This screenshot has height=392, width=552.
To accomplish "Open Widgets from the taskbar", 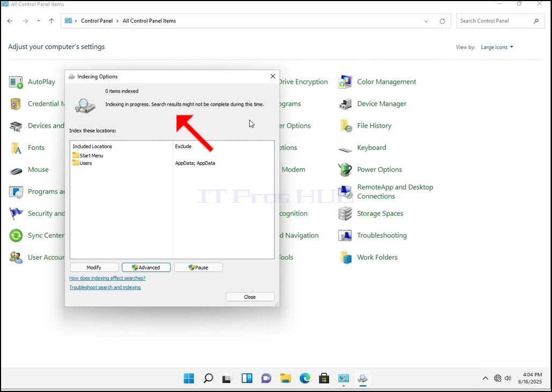I will (x=247, y=379).
